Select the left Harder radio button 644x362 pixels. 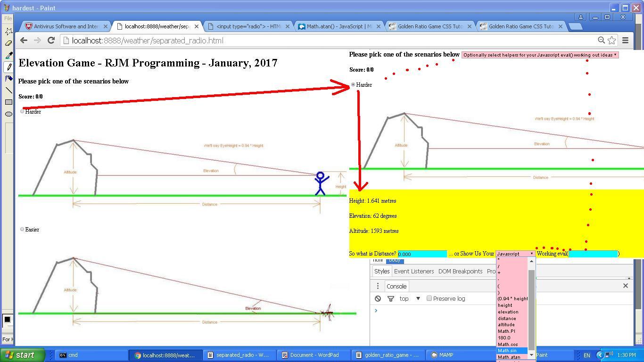(22, 112)
